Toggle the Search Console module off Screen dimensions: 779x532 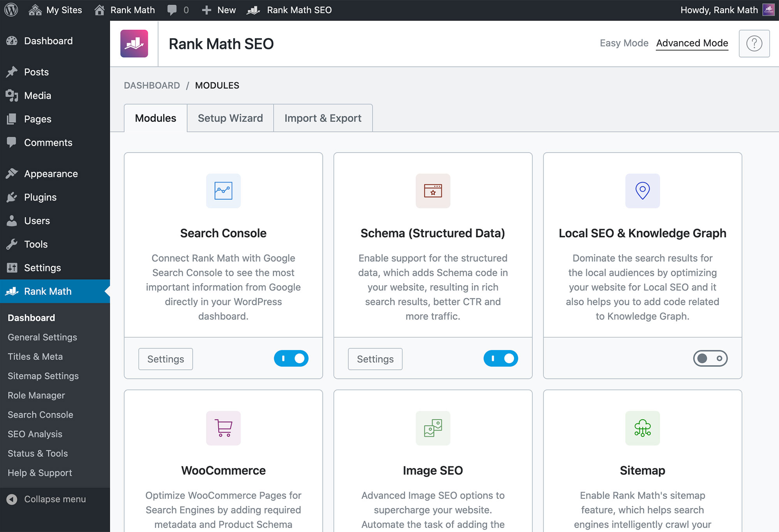[291, 358]
